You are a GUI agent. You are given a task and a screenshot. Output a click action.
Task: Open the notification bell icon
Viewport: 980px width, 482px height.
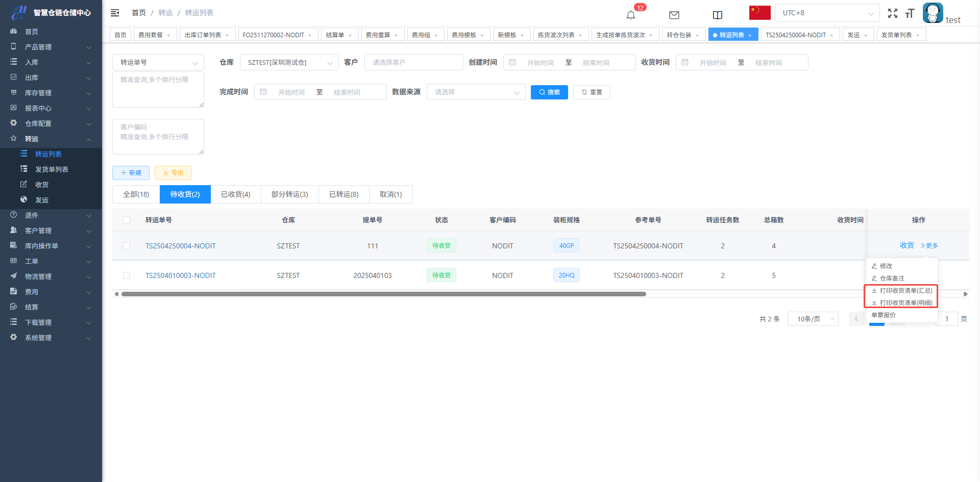[x=631, y=15]
